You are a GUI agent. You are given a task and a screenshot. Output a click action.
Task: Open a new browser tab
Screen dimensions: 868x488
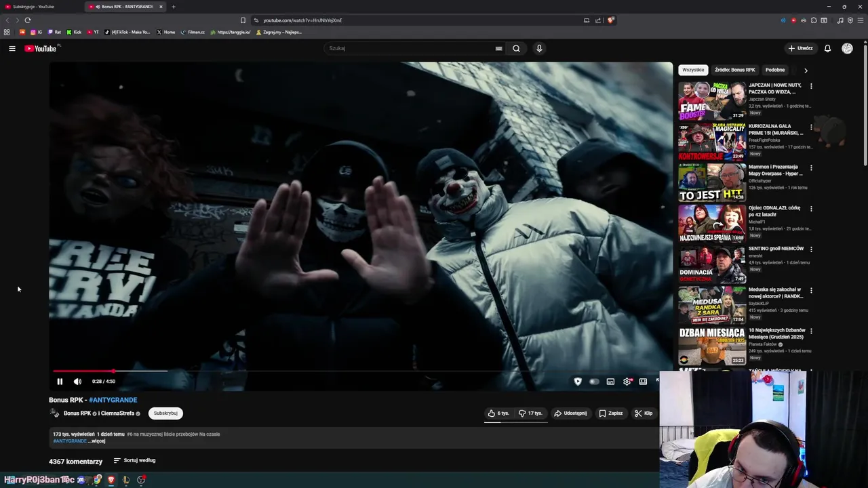173,7
